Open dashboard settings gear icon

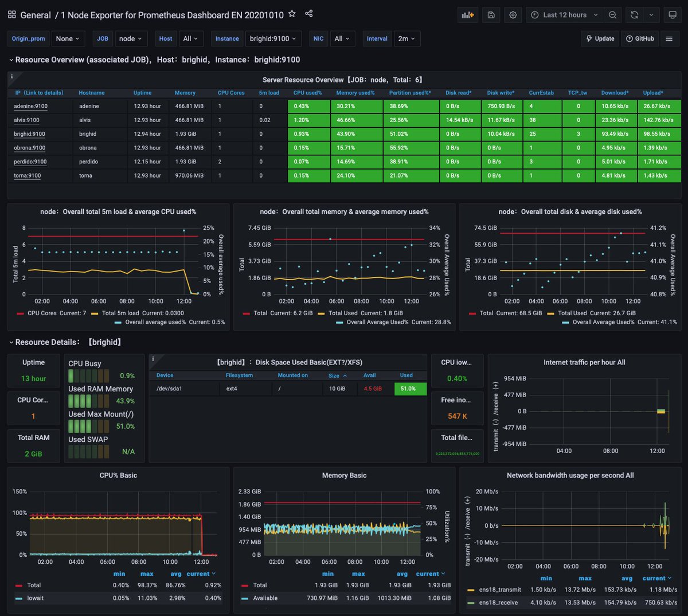point(513,15)
